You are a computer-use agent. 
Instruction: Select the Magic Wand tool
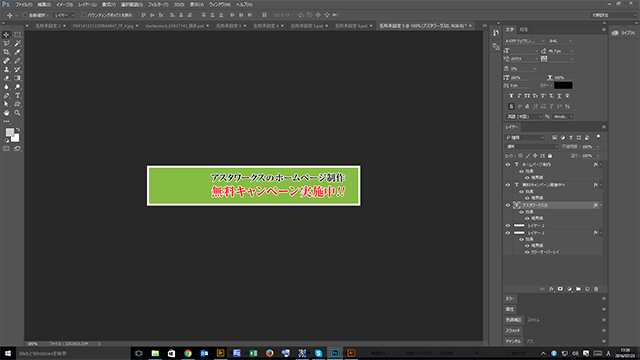(x=18, y=43)
